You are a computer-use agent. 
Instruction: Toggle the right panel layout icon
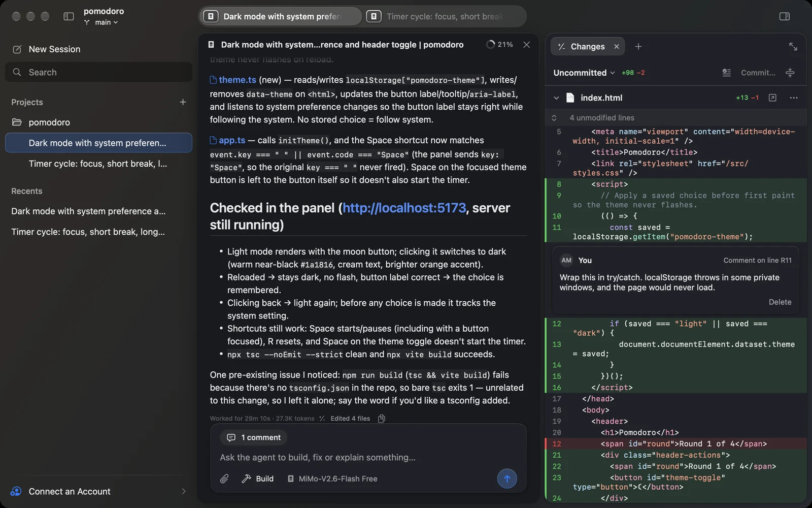pos(785,16)
